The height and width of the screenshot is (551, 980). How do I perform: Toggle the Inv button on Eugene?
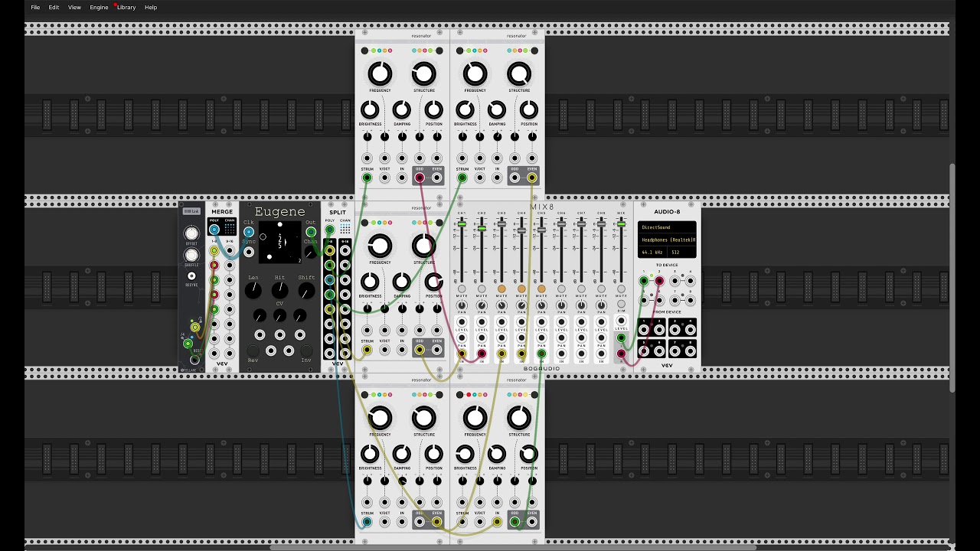[x=306, y=351]
